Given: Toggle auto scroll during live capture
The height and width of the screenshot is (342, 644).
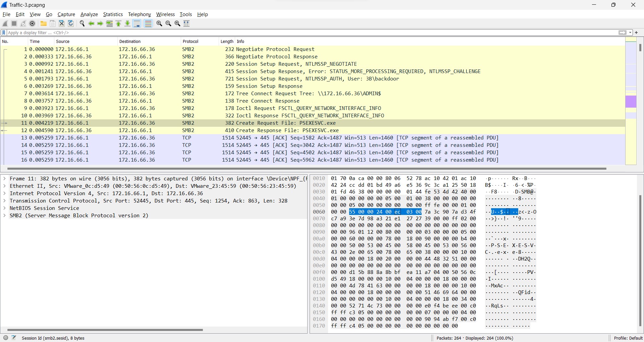Looking at the screenshot, I should [137, 23].
